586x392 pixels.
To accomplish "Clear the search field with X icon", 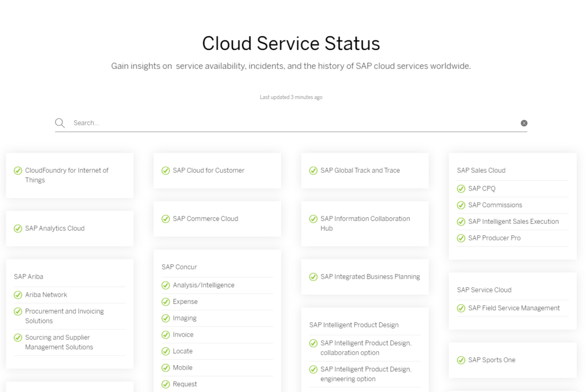I will point(524,123).
